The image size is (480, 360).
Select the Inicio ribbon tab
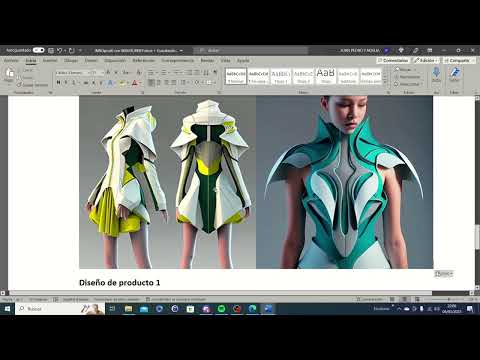(x=31, y=60)
